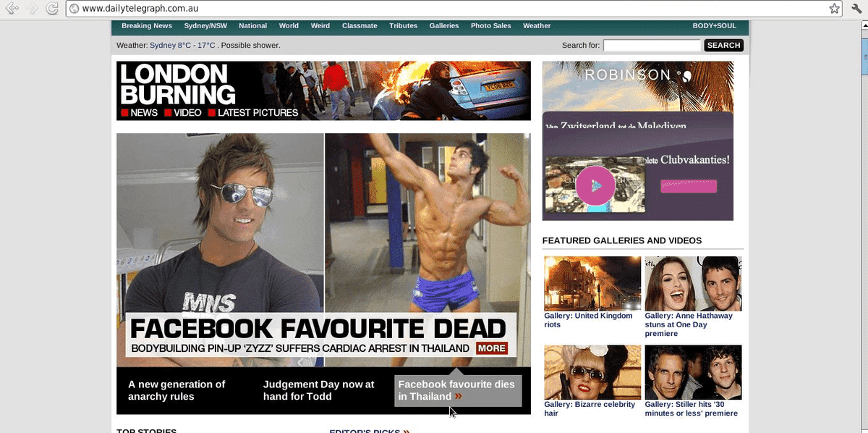Select 'Judgement Day now at hand for Todd'
The width and height of the screenshot is (868, 433).
pyautogui.click(x=319, y=390)
